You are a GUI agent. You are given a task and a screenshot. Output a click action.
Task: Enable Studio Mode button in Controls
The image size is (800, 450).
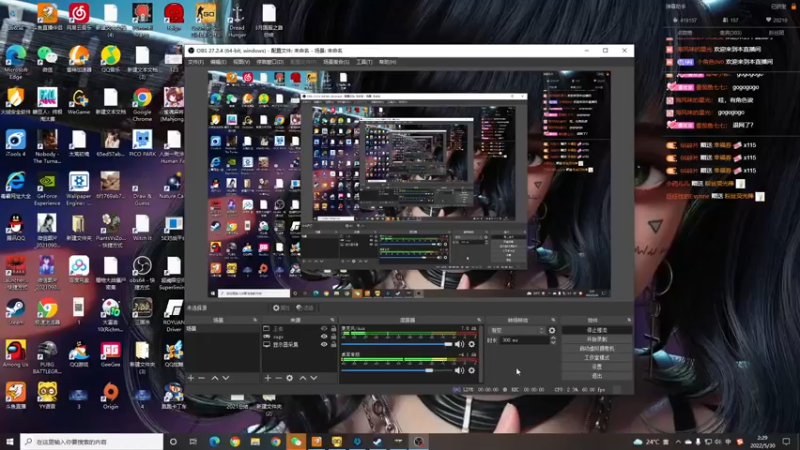click(597, 358)
